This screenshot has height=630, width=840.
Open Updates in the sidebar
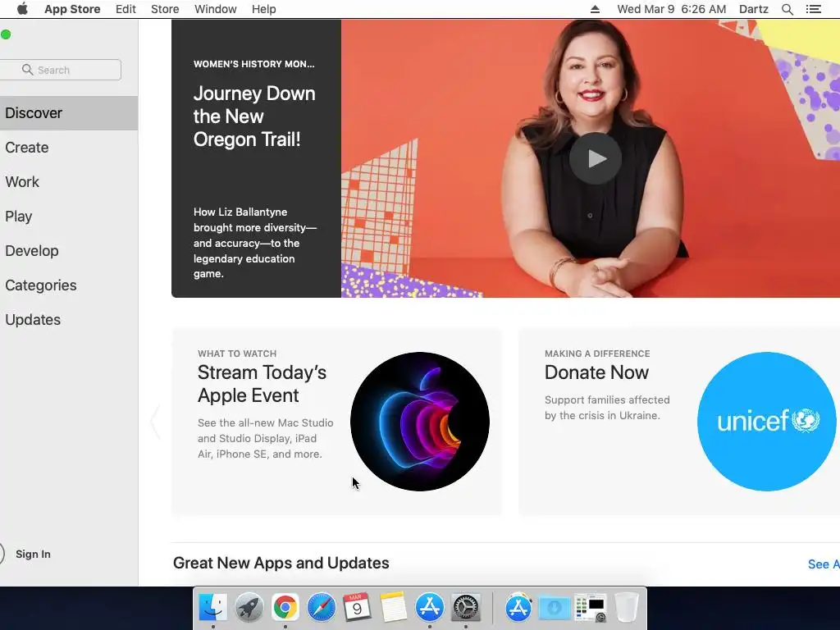click(69, 319)
